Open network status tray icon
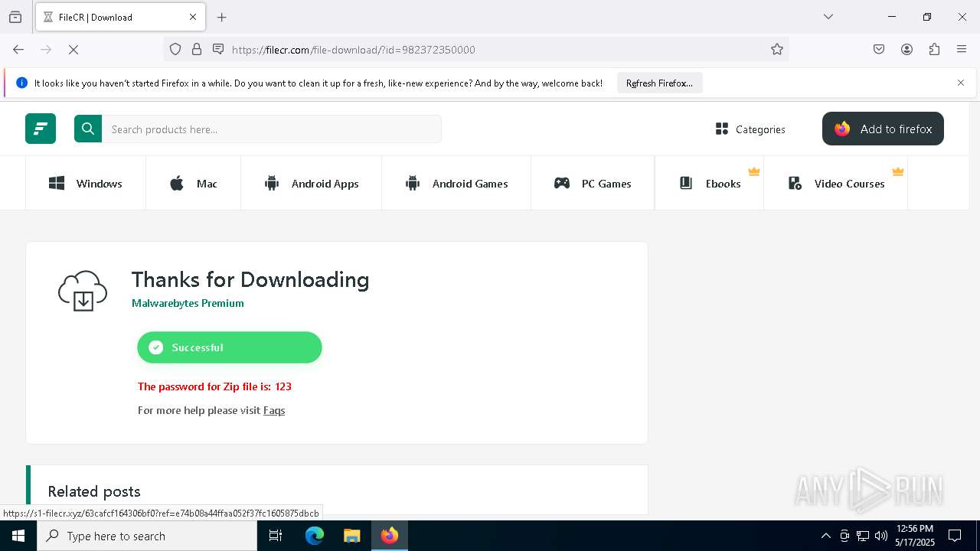This screenshot has height=551, width=980. click(x=863, y=536)
